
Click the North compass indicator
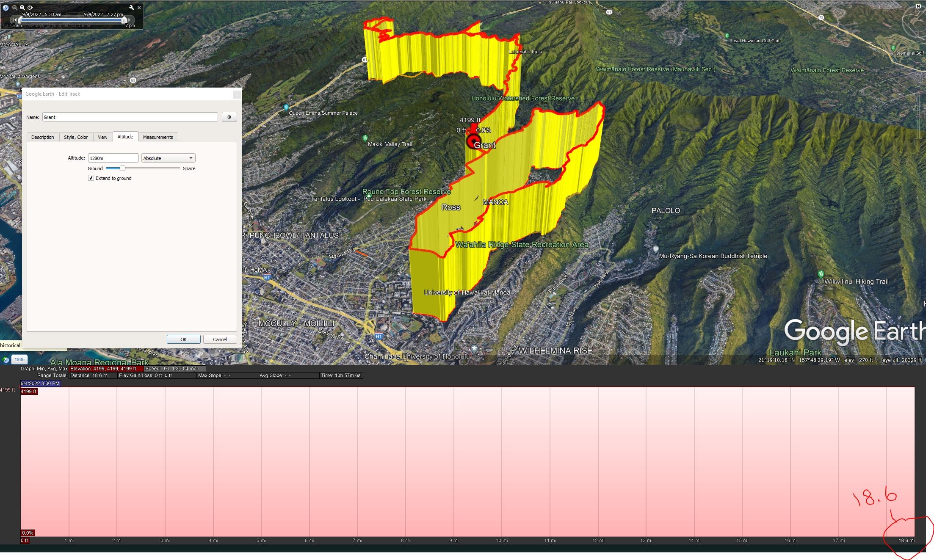pos(918,6)
